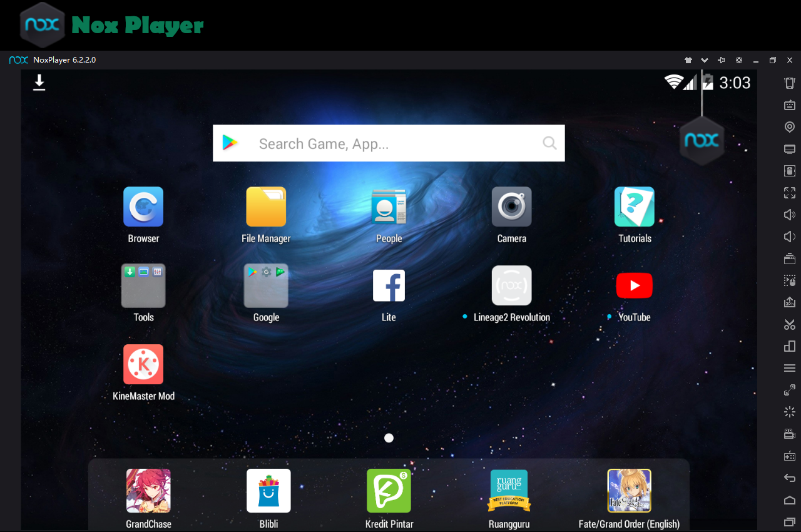The image size is (801, 532).
Task: Click the Android back button
Action: (x=790, y=478)
